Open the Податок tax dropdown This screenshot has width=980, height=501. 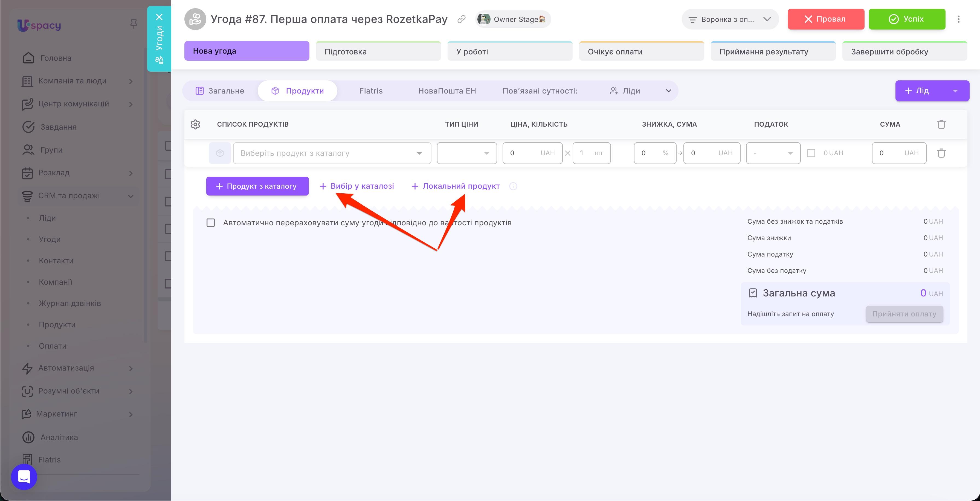pos(773,153)
